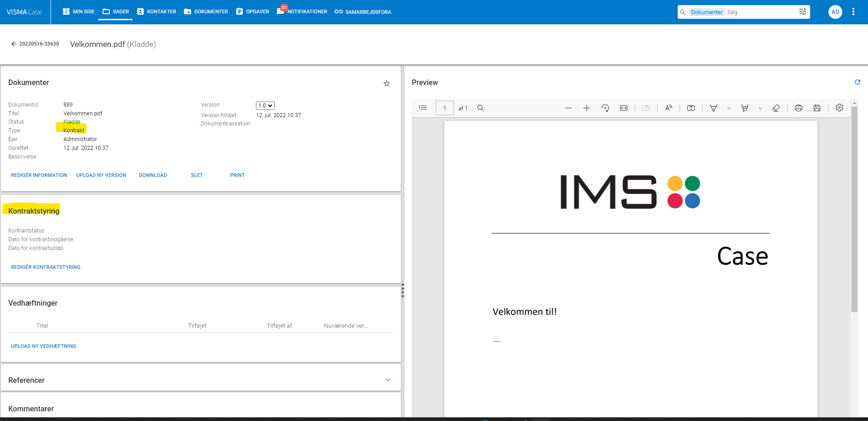
Task: Click the Tilføjet af column header
Action: (279, 326)
